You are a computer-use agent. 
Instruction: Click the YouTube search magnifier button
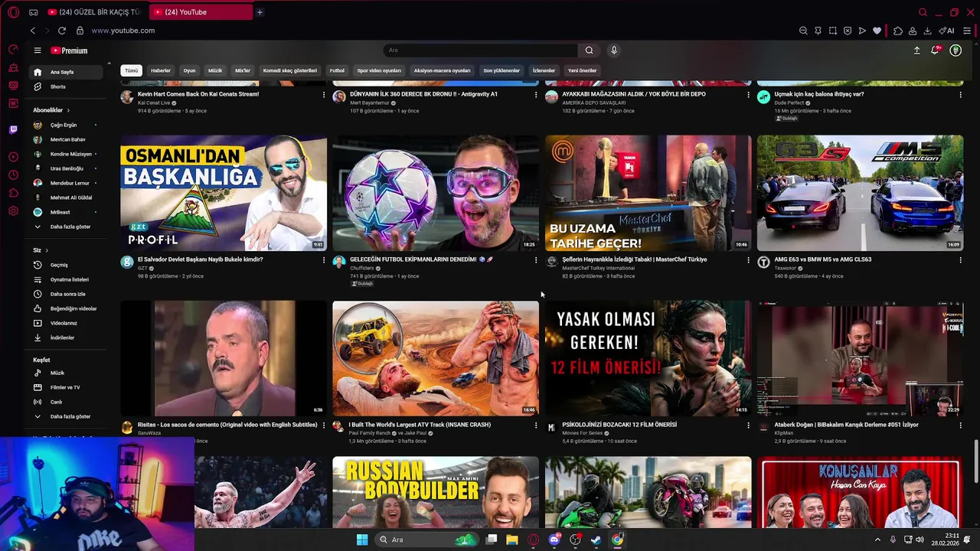pos(589,51)
